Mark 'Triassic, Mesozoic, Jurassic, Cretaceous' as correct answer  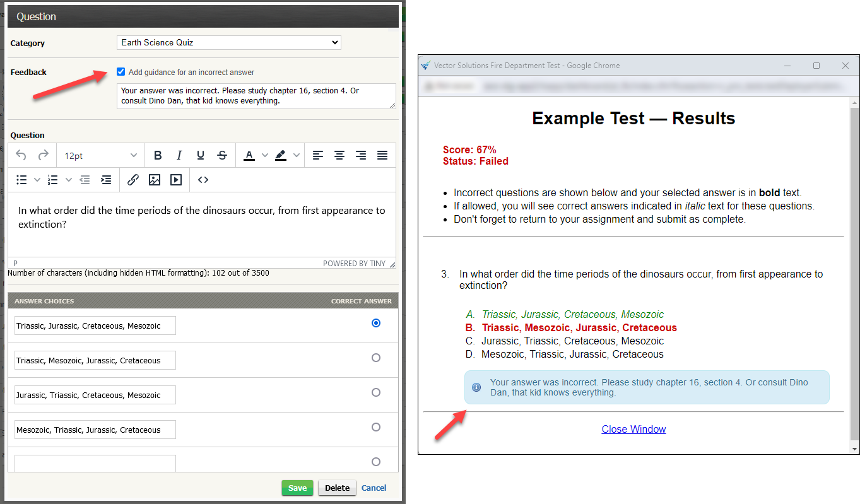coord(375,357)
